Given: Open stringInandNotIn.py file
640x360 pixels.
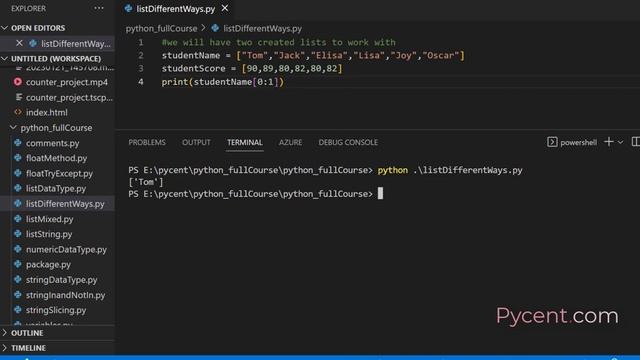Looking at the screenshot, I should (x=65, y=295).
